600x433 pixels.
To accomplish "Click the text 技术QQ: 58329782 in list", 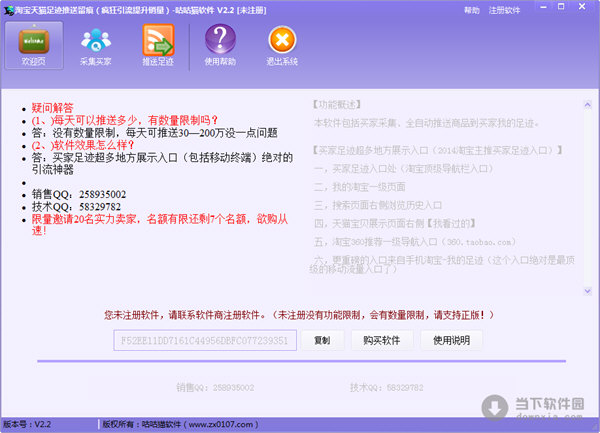I will [76, 207].
